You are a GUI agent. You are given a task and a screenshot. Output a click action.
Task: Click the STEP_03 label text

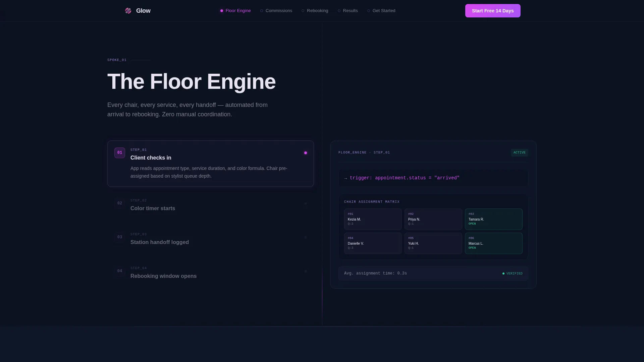click(x=139, y=234)
